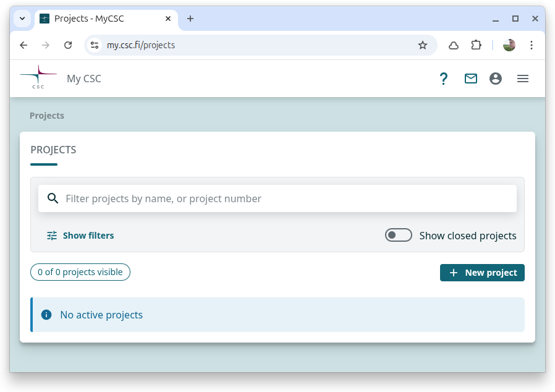Screen dimensions: 555x392
Task: Click the address bar URL
Action: (x=247, y=45)
